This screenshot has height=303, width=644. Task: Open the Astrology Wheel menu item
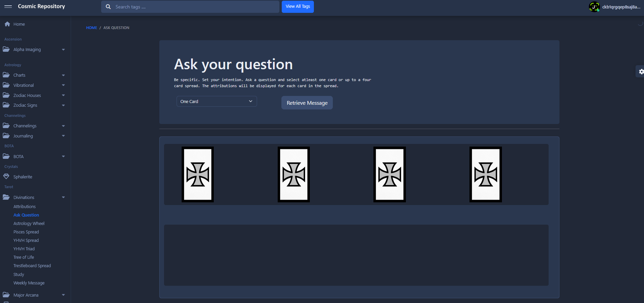coord(29,223)
